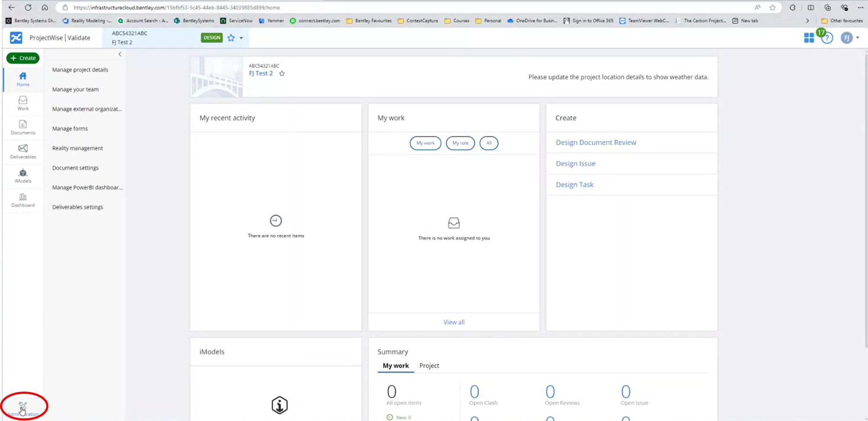
Task: Open Manage external organizations
Action: 87,109
